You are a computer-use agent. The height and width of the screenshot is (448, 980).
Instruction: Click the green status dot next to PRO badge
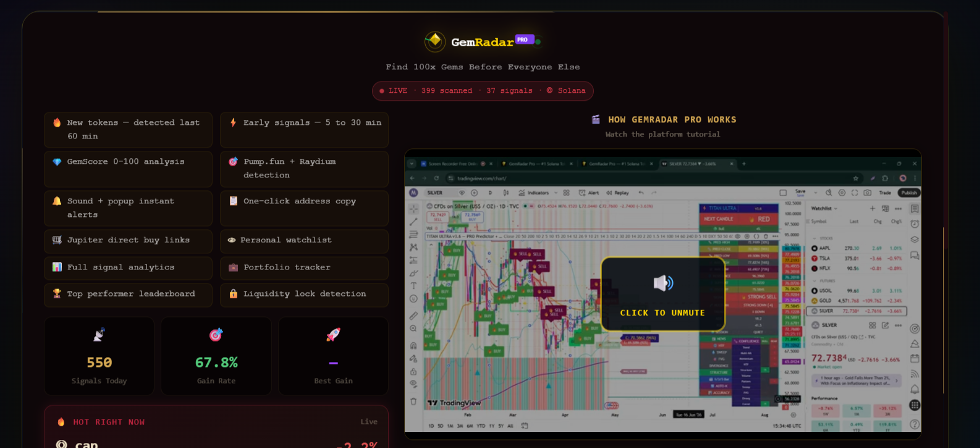(538, 42)
